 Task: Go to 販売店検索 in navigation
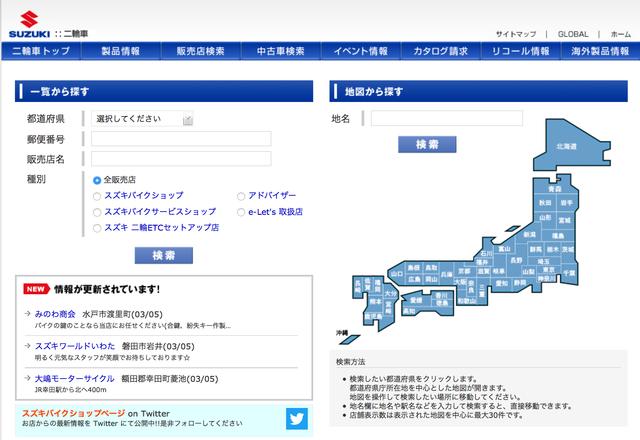coord(200,51)
